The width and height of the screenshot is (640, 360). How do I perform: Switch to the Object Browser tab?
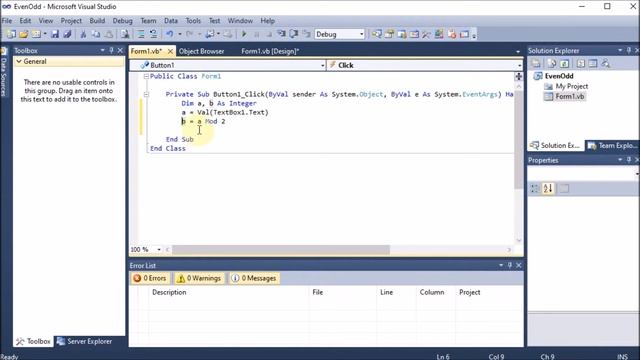point(202,51)
